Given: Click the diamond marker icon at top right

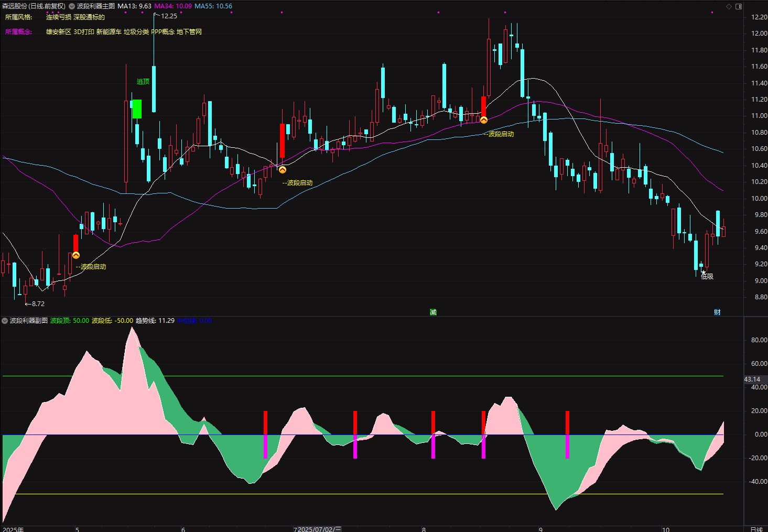Looking at the screenshot, I should click(729, 6).
